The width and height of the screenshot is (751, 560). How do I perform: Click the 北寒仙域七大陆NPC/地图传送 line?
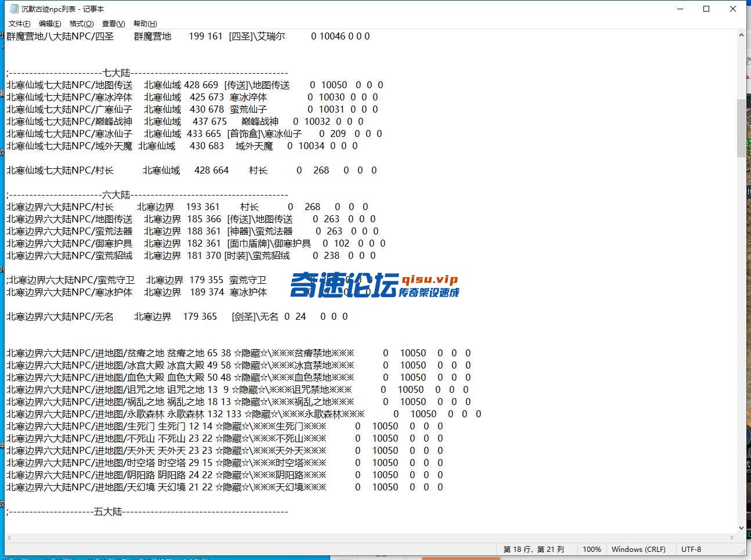195,85
